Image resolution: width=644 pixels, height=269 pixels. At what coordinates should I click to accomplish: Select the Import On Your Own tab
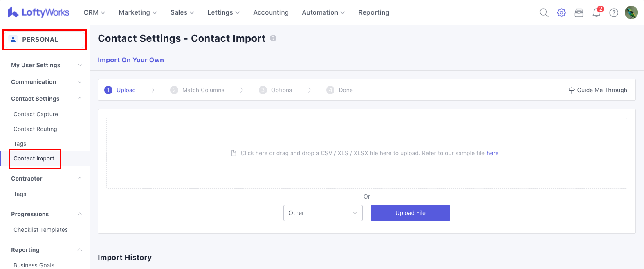[131, 60]
